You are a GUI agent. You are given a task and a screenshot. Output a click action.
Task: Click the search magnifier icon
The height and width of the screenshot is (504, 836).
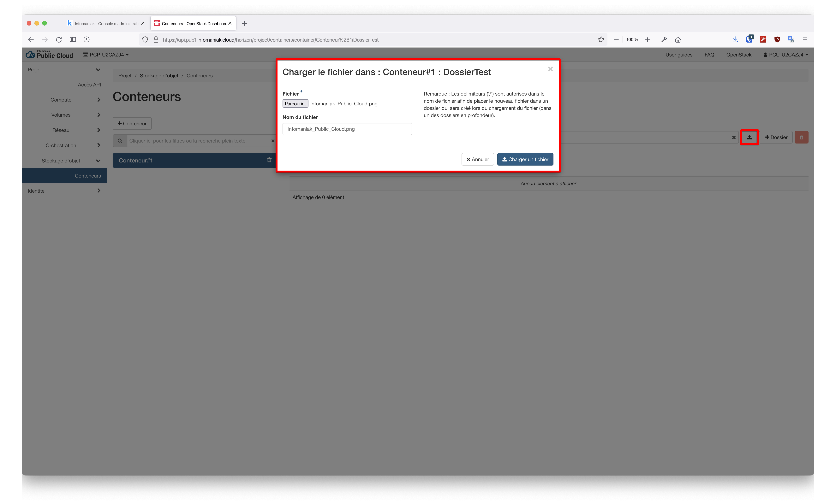(120, 141)
